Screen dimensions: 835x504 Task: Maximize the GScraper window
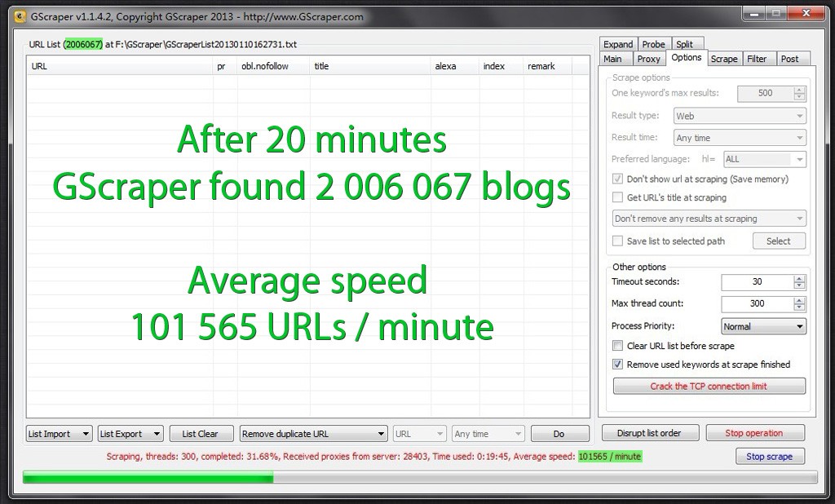[x=776, y=13]
